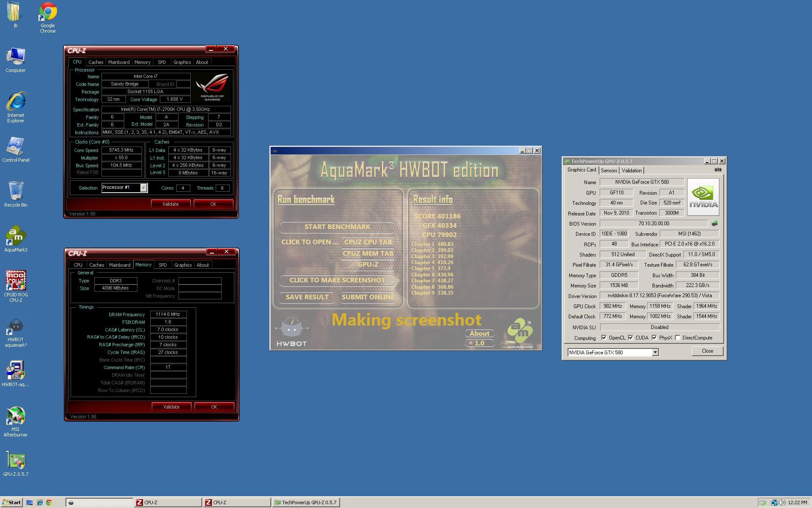Open Internet Explorer desktop icon
Viewport: 812px width, 508px height.
pyautogui.click(x=15, y=107)
